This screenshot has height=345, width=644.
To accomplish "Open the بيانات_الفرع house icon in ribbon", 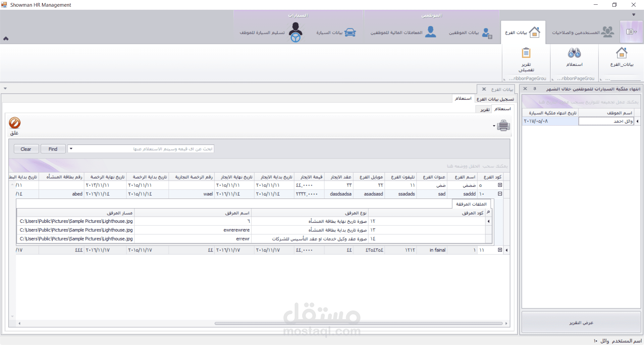I will tap(622, 53).
